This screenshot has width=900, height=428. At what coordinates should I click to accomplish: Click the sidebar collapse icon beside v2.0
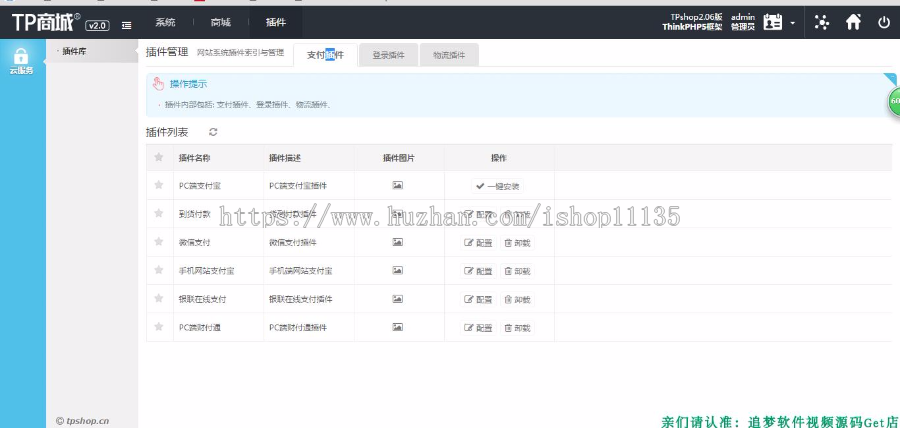click(126, 24)
